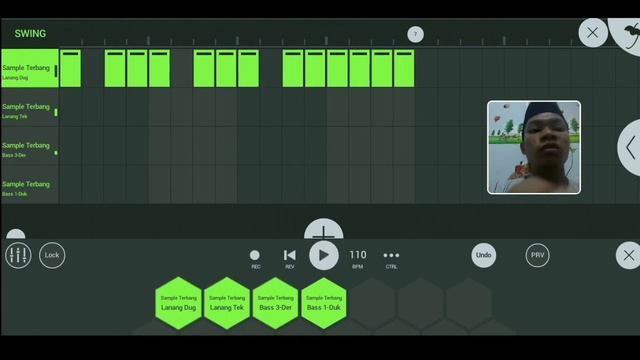Viewport: 640px width, 360px height.
Task: Tap the Lock button
Action: tap(52, 255)
